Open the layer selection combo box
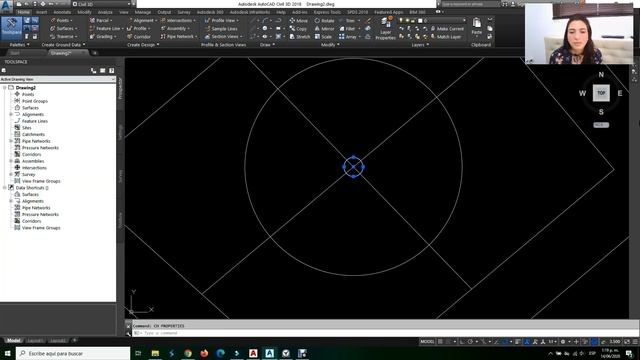The image size is (640, 360). [x=433, y=20]
